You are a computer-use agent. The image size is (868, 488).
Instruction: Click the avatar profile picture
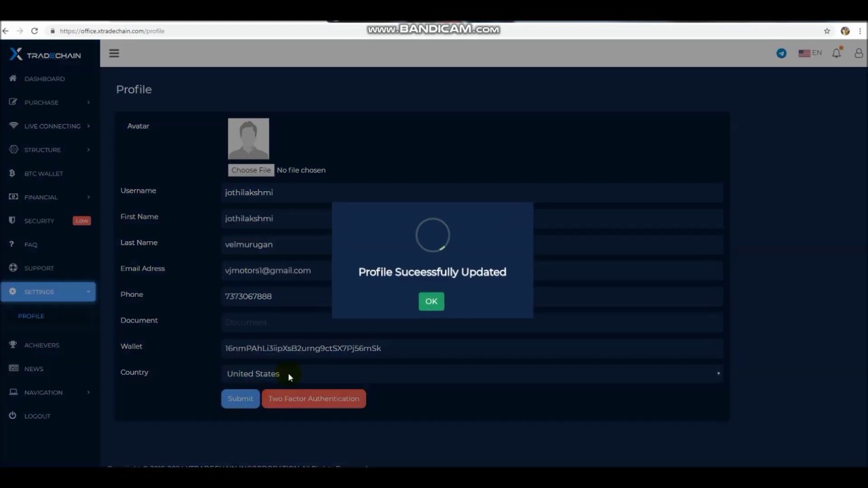point(248,139)
